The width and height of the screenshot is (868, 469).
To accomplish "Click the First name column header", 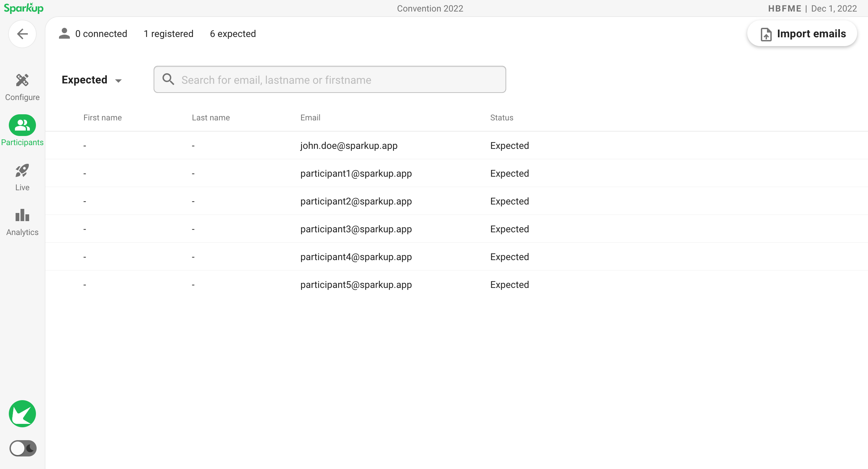I will tap(102, 118).
